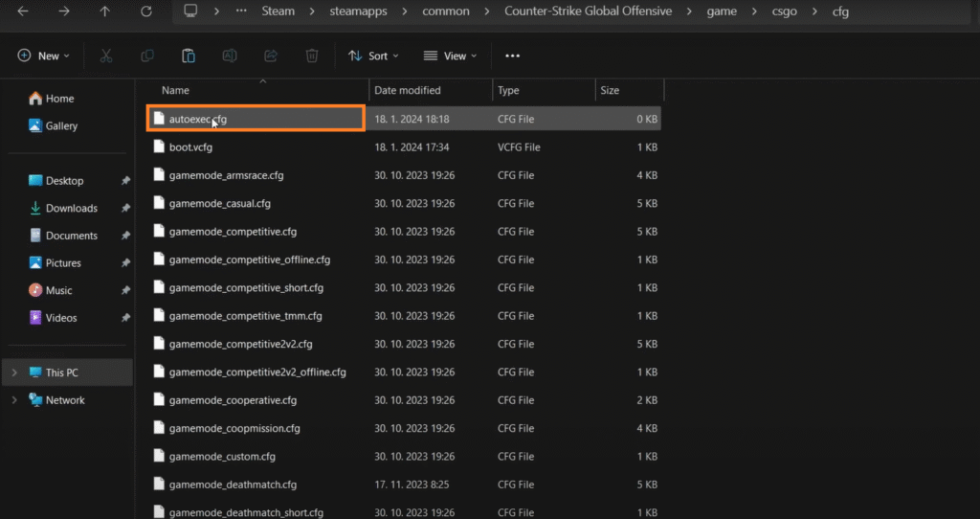The width and height of the screenshot is (980, 519).
Task: Click the Rename icon in toolbar
Action: pos(230,56)
